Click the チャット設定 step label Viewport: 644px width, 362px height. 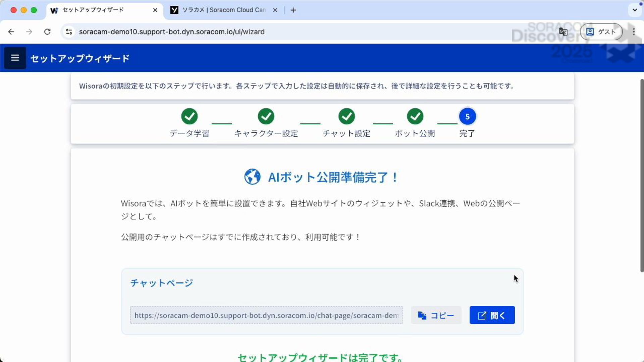pyautogui.click(x=346, y=133)
